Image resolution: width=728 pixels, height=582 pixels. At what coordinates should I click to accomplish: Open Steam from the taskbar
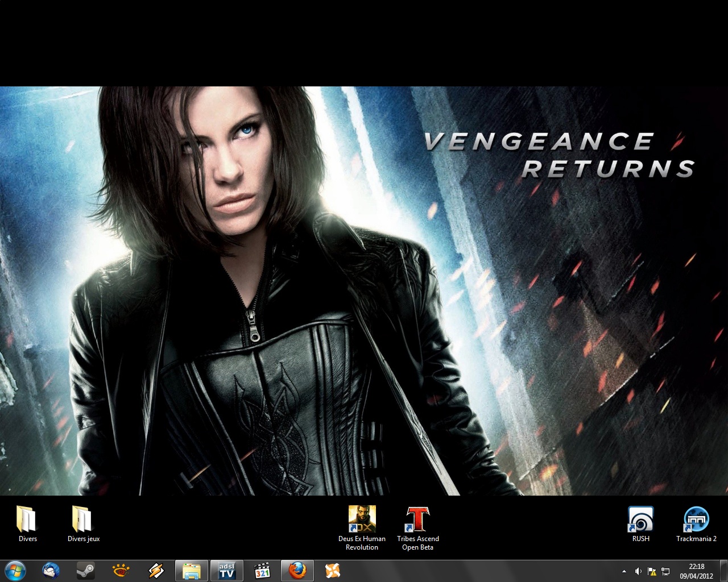tap(86, 571)
